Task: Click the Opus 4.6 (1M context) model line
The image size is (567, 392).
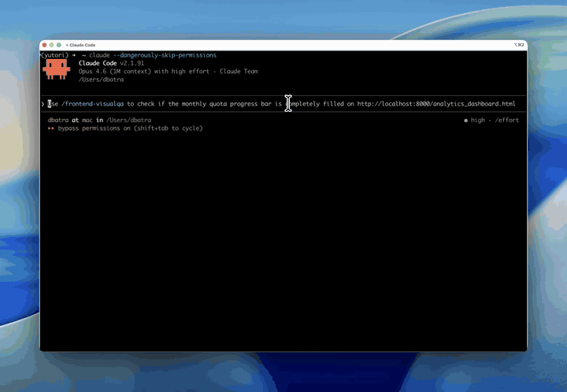Action: (x=169, y=71)
